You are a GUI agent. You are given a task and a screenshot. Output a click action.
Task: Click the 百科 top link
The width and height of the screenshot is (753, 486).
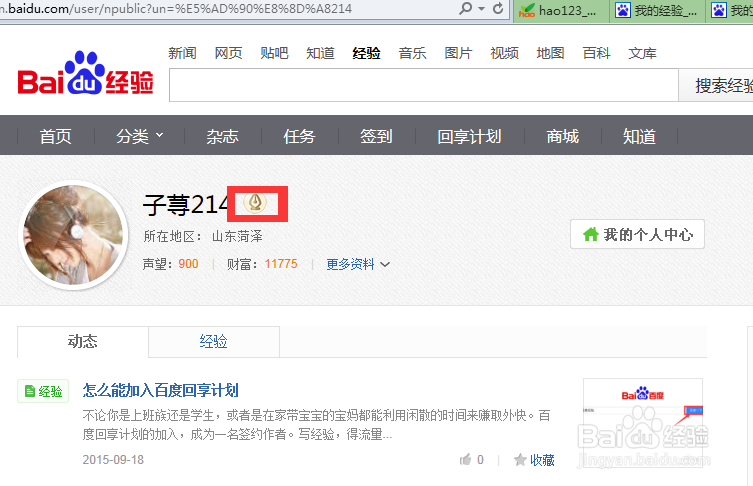pos(596,53)
